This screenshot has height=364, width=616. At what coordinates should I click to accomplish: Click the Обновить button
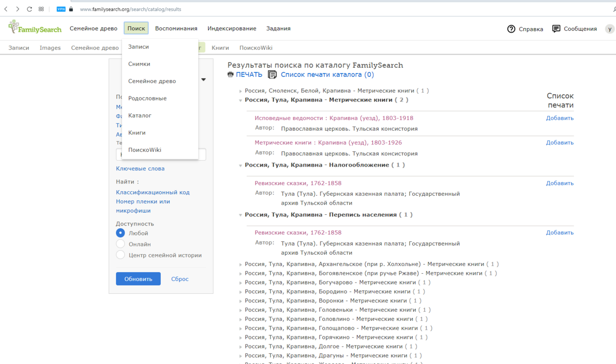[138, 279]
